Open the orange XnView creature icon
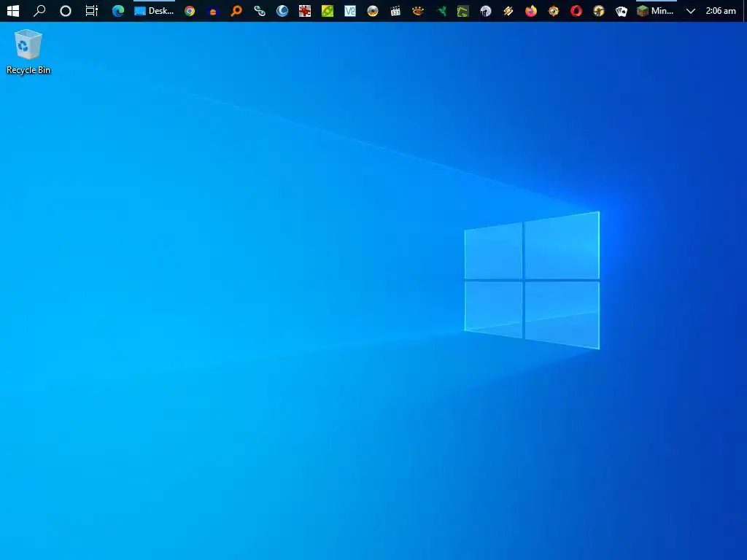 [x=418, y=10]
